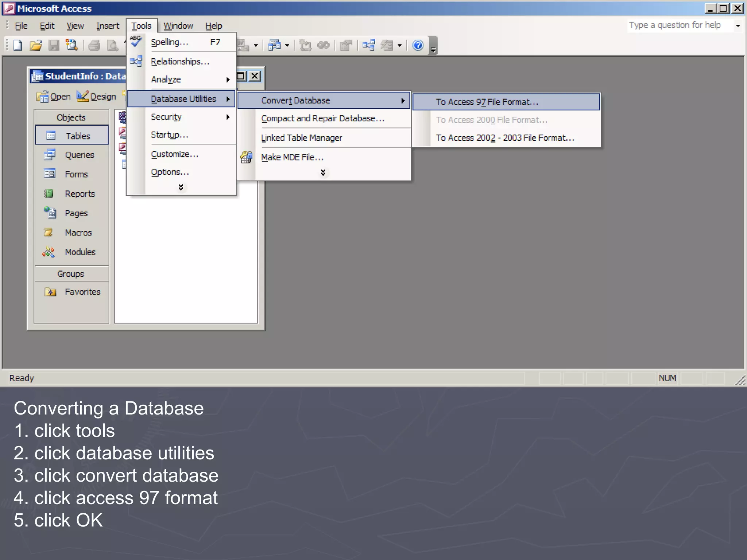747x560 pixels.
Task: Select the Customize menu entry
Action: point(181,154)
